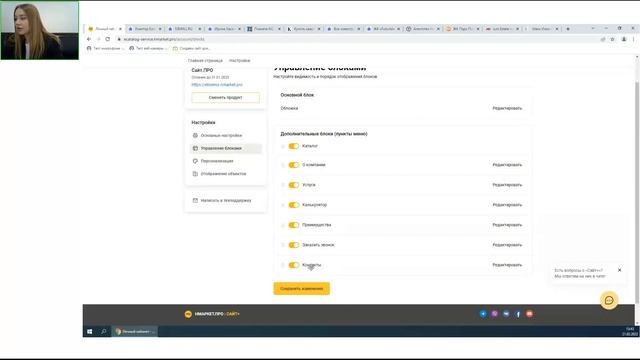
Task: Open Тест микрофона bookmark
Action: pyautogui.click(x=105, y=48)
